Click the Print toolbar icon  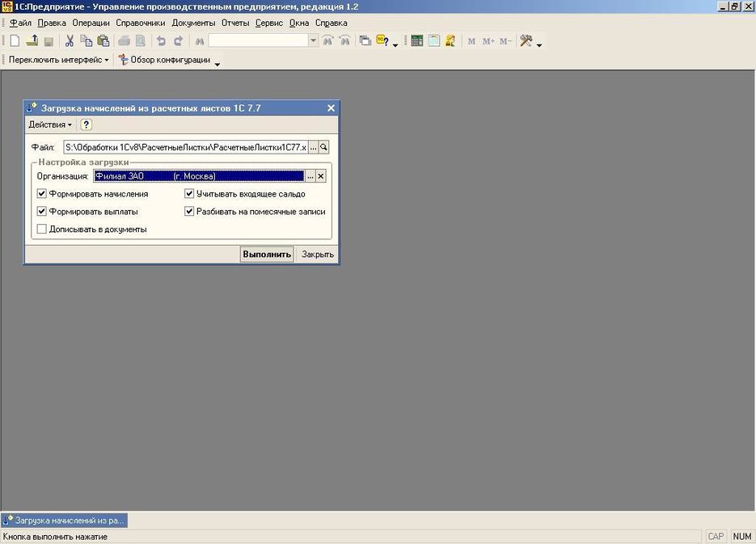124,41
